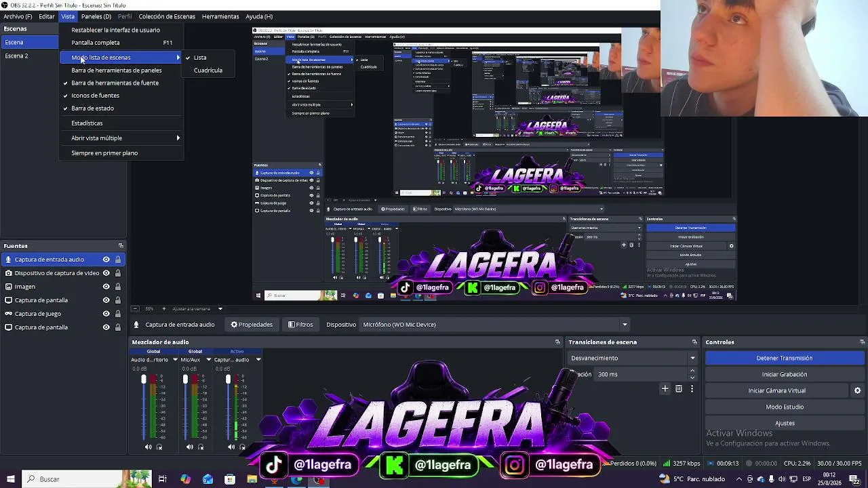Open the Dispositivo microphone dropdown
Image resolution: width=868 pixels, height=488 pixels.
(495, 325)
